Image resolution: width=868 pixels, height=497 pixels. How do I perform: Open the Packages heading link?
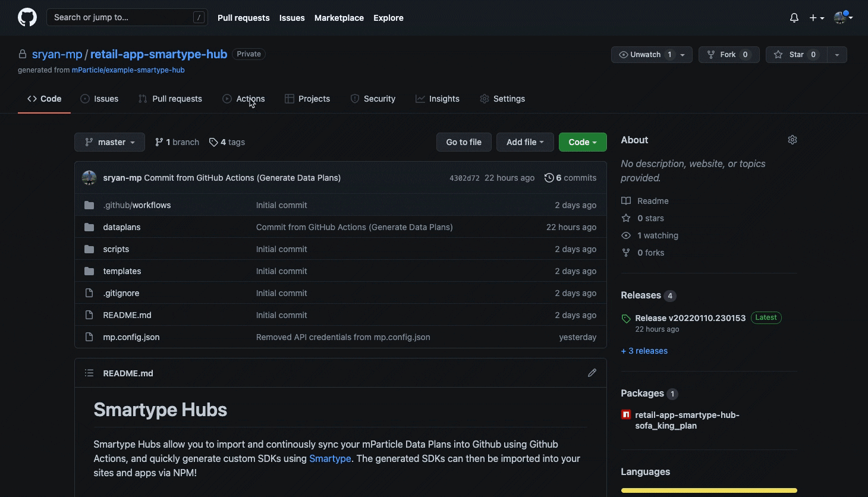click(x=650, y=394)
